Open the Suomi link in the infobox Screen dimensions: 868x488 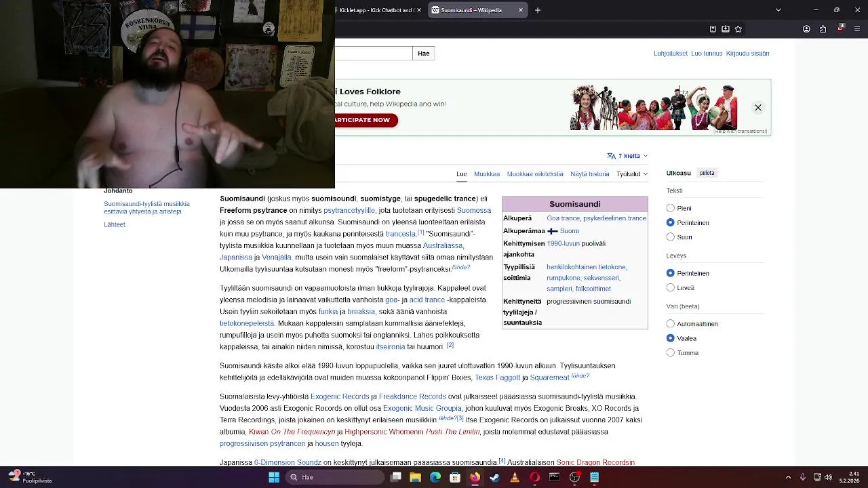[x=569, y=231]
